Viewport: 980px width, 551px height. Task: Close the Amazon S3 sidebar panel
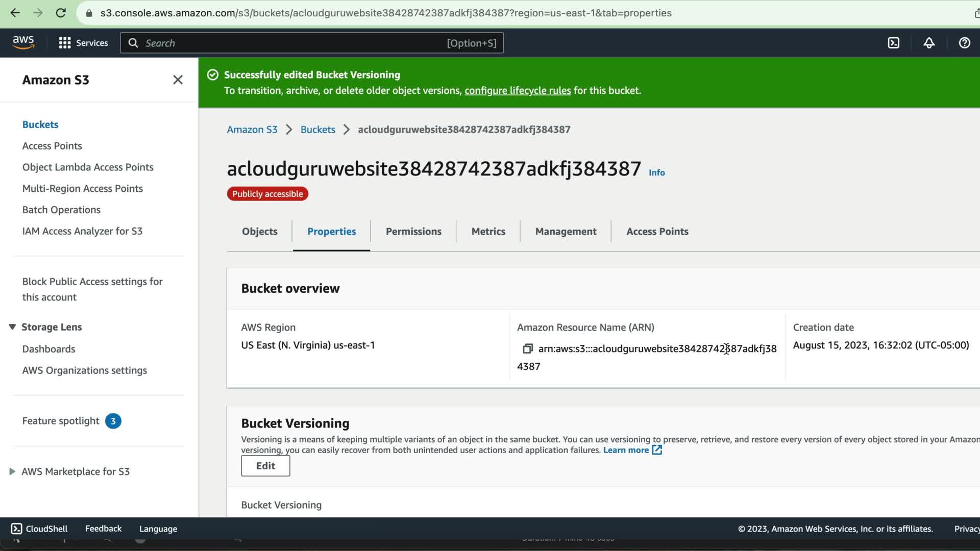click(x=178, y=80)
